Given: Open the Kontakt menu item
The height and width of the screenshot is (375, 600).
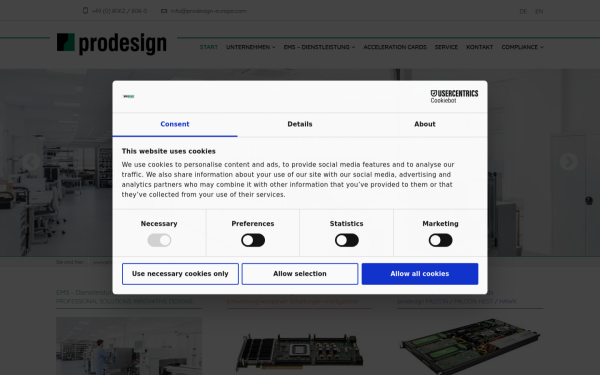Looking at the screenshot, I should click(x=479, y=47).
